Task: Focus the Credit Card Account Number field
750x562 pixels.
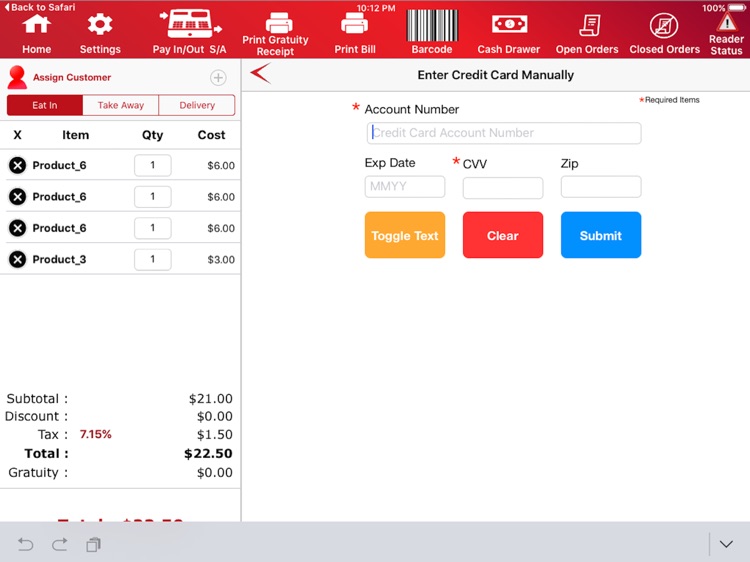Action: [504, 133]
